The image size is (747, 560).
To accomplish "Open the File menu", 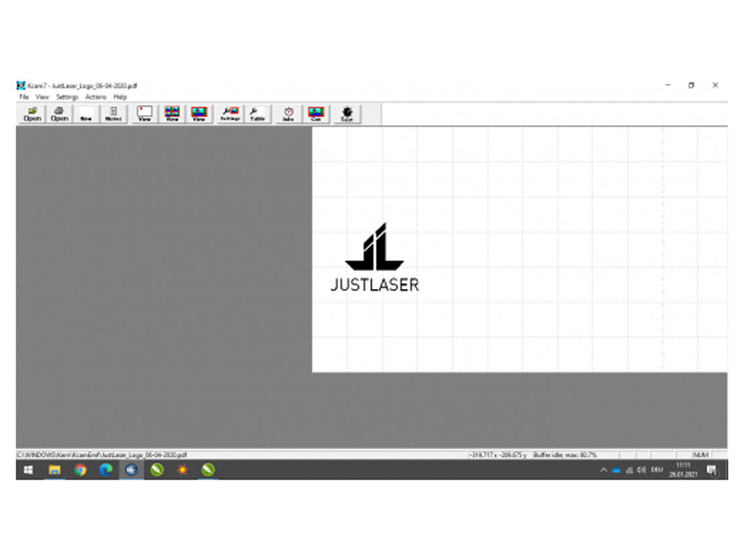I will 24,97.
